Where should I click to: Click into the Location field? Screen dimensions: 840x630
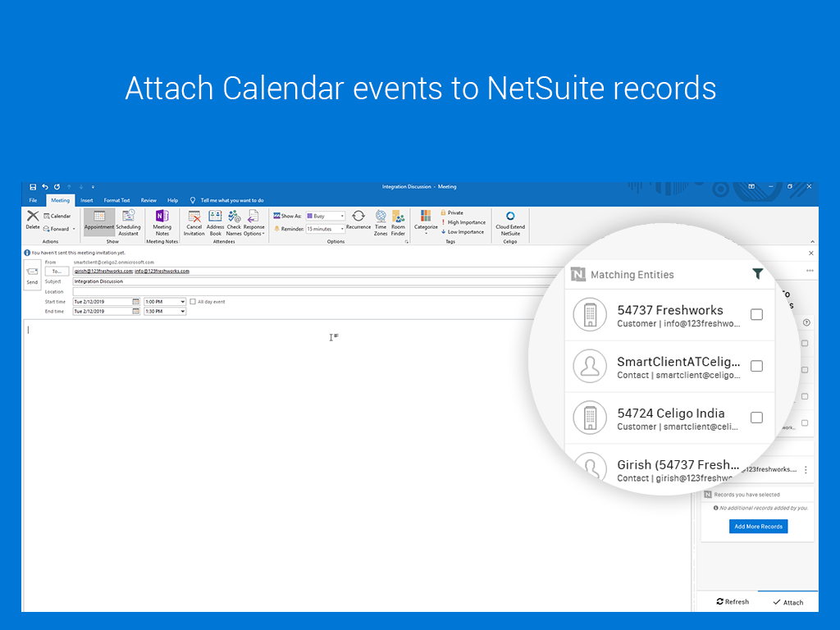pos(315,292)
